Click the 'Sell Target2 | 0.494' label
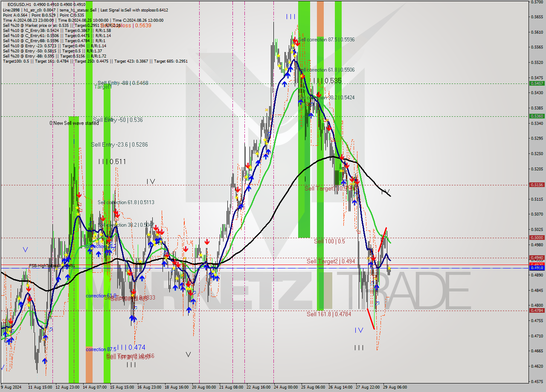Image resolution: width=546 pixels, height=392 pixels. point(331,261)
